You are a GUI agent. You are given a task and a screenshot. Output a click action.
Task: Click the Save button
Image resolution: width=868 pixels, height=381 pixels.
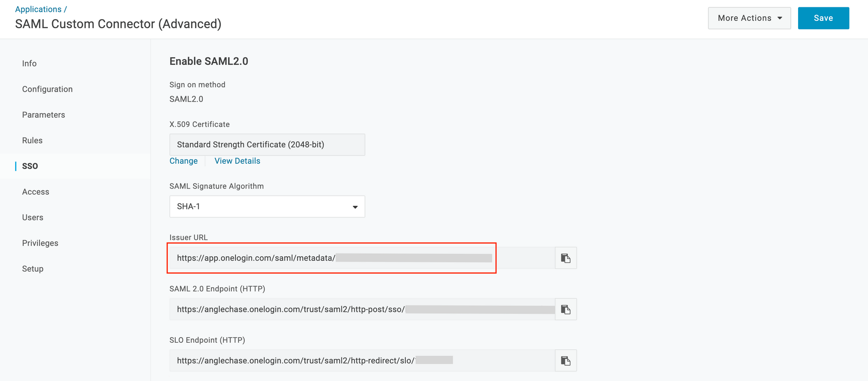[x=823, y=18]
